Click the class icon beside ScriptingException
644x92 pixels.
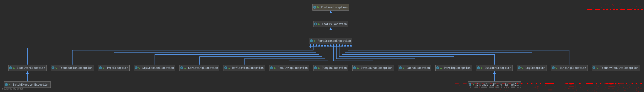pos(182,68)
